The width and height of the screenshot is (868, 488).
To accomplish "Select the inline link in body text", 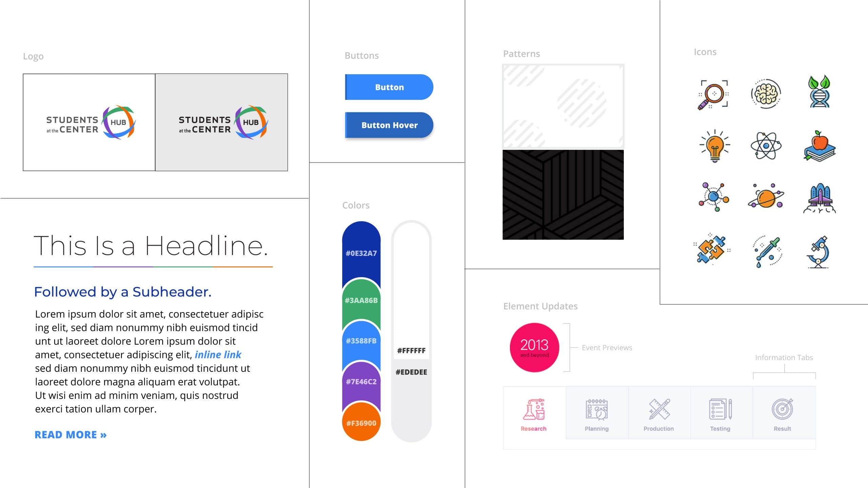I will 218,354.
